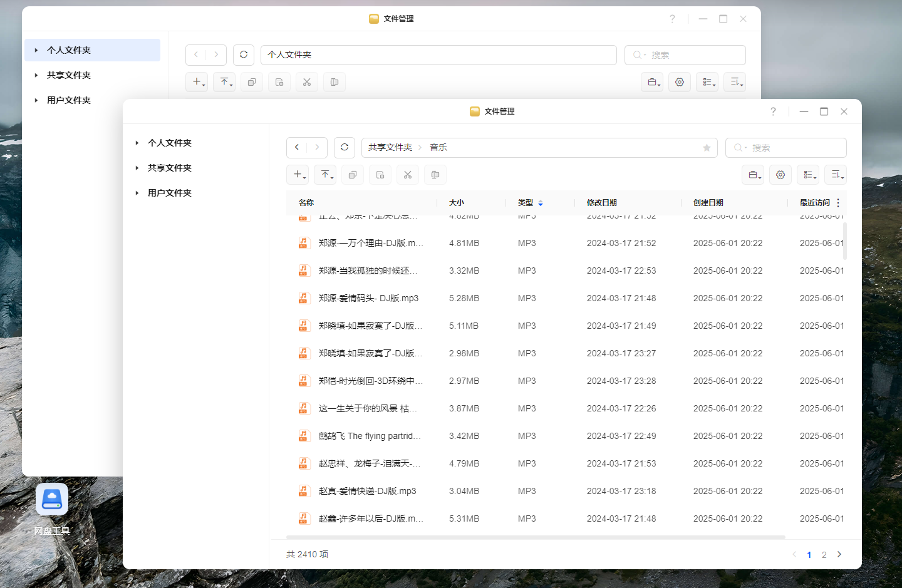The height and width of the screenshot is (588, 902).
Task: Click the horizontal scrollbar below the file list
Action: tap(536, 537)
